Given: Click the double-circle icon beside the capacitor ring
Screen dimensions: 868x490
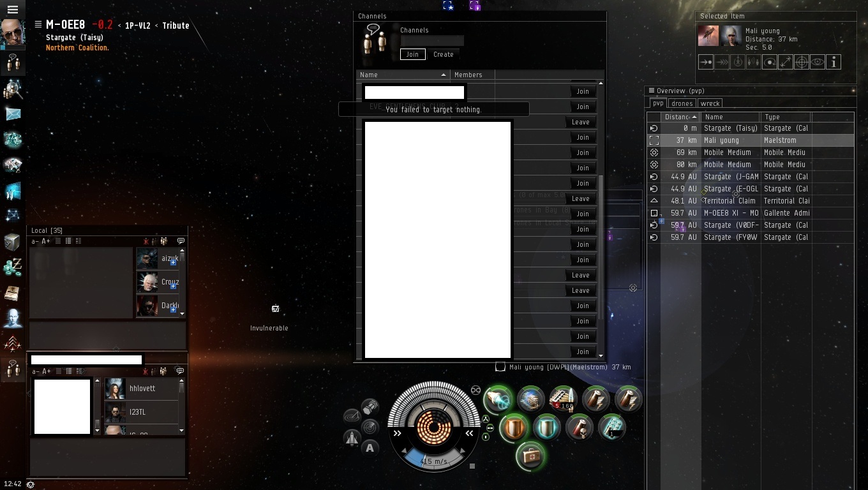Looking at the screenshot, I should (475, 390).
